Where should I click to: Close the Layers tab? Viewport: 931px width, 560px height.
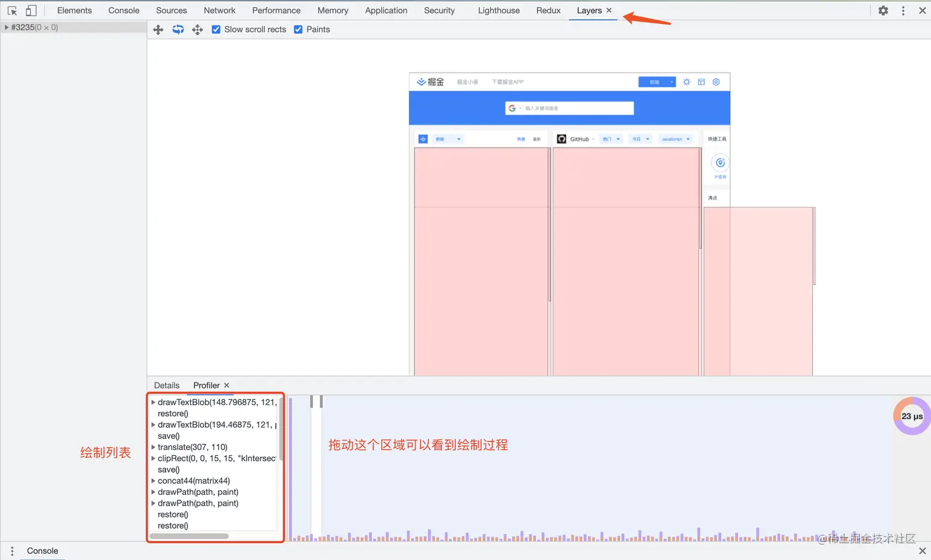click(x=609, y=10)
